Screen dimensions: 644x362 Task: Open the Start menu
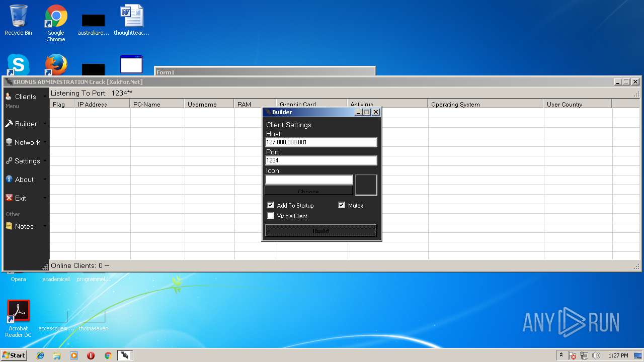(x=14, y=355)
